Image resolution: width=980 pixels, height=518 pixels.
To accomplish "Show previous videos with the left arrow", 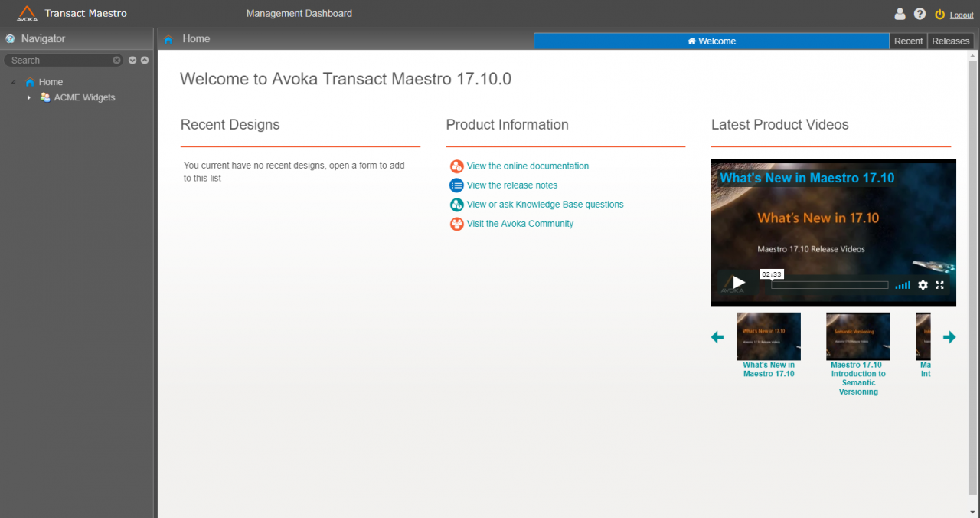I will (x=717, y=336).
